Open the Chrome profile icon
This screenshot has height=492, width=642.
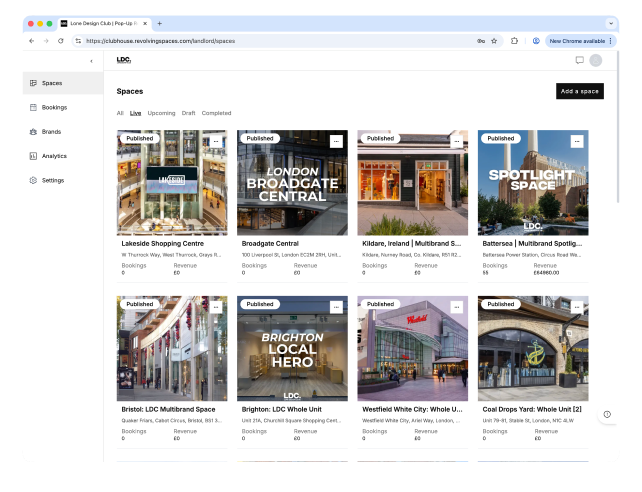536,41
